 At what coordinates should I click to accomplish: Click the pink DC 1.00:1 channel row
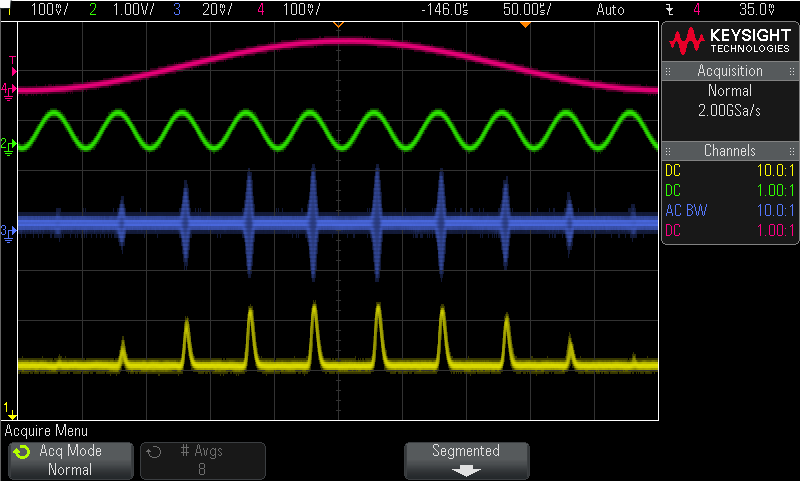730,231
